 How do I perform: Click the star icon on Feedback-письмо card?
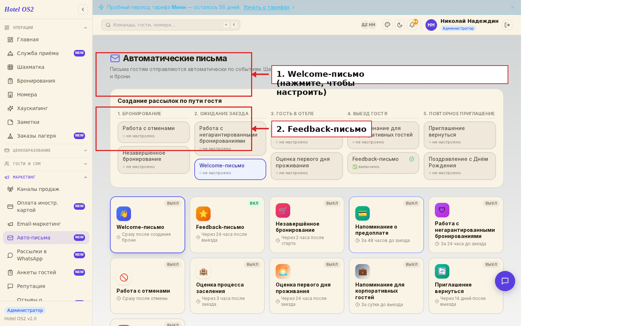[x=203, y=214]
